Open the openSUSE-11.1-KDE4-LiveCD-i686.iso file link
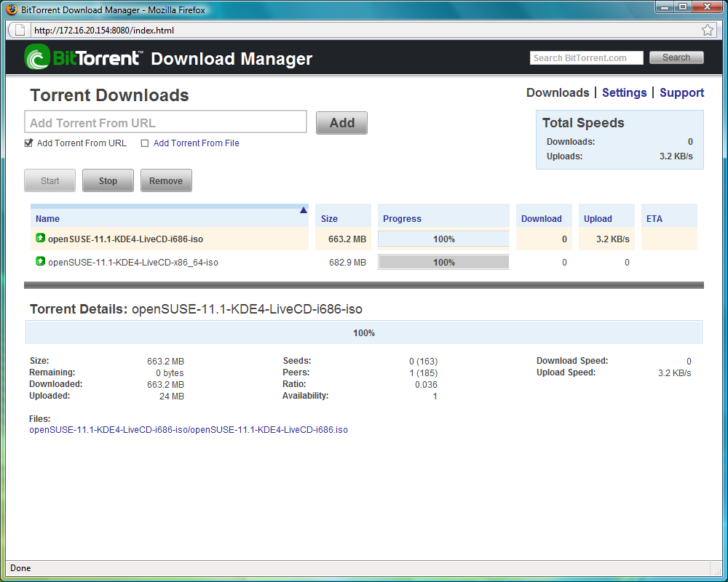The width and height of the screenshot is (728, 582). (189, 430)
